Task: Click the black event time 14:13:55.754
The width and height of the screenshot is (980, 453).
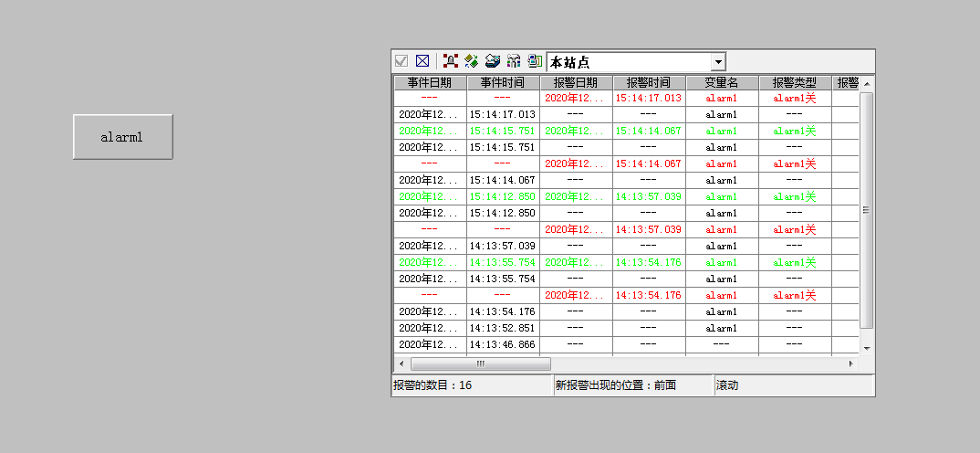Action: 503,279
